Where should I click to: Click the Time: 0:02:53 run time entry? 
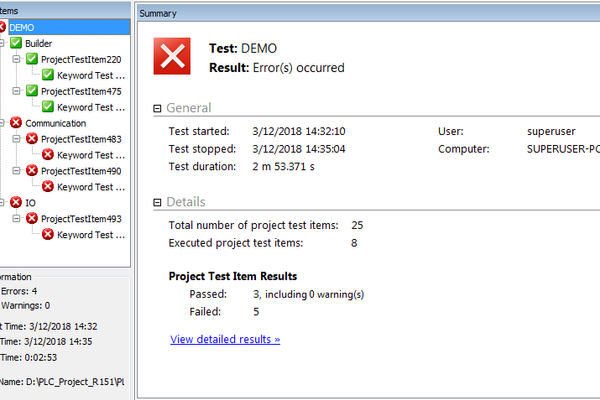[28, 358]
